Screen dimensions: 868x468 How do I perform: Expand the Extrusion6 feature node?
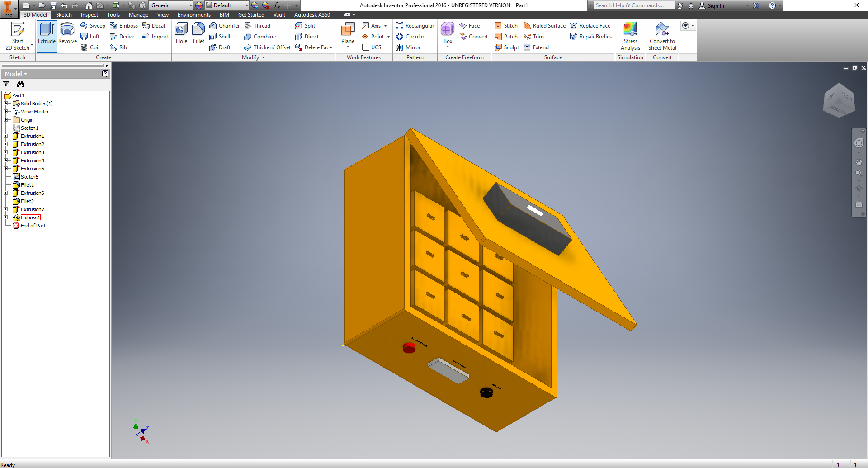click(x=6, y=193)
